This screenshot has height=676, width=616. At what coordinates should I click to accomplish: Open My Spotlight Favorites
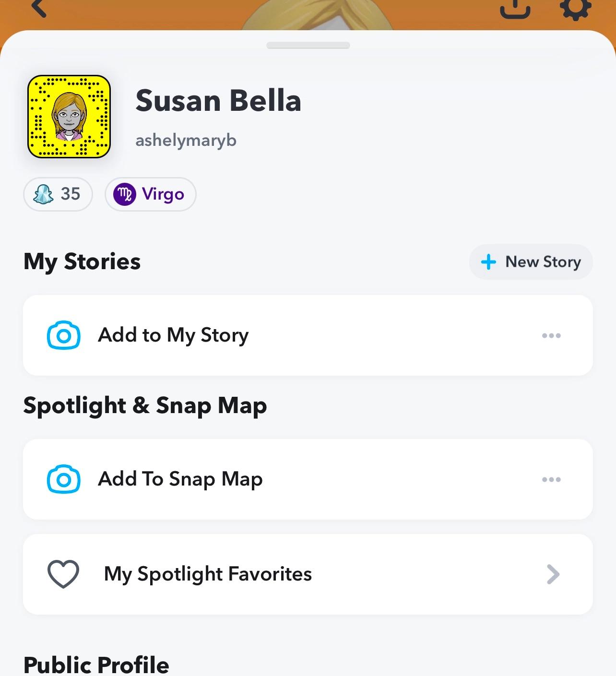click(x=308, y=574)
